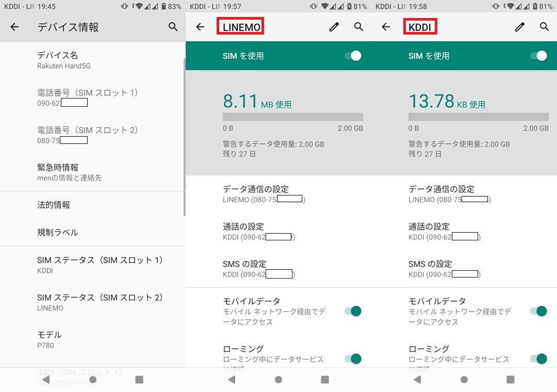
Task: Open search on デバイス情報 screen
Action: coord(173,27)
